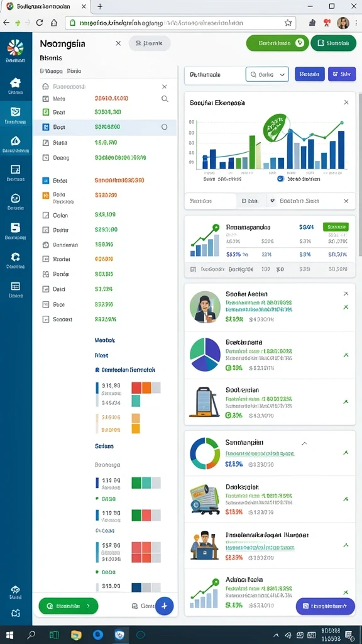The width and height of the screenshot is (362, 644).
Task: Open the home icon in left sidebar
Action: pos(15,82)
